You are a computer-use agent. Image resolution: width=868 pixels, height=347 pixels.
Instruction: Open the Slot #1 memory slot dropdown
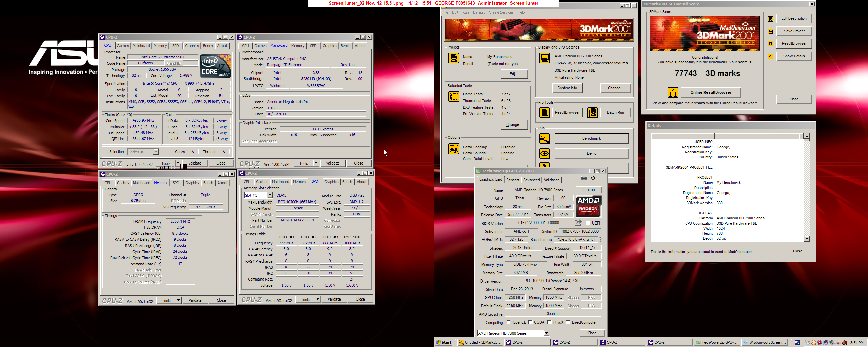click(x=270, y=195)
